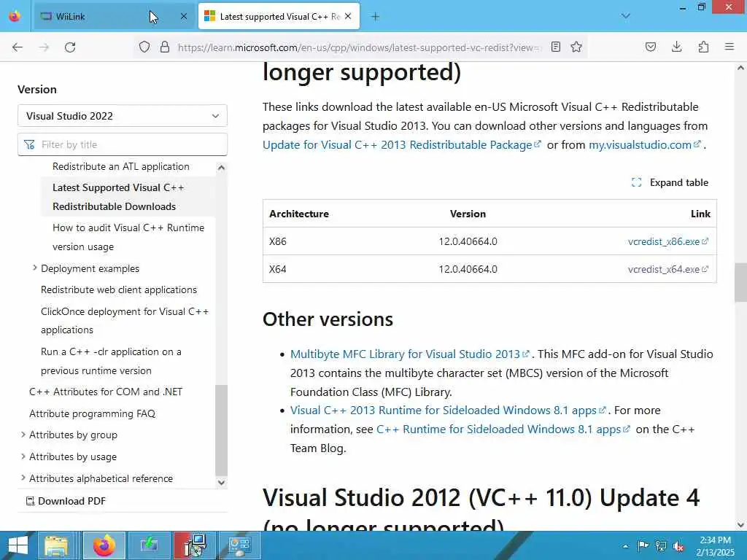Click the page vertical scrollbar thumb
The height and width of the screenshot is (560, 747).
(740, 282)
